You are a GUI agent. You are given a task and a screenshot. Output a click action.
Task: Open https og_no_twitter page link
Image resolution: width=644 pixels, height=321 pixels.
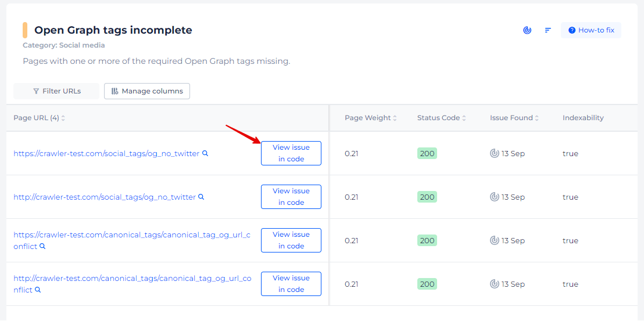point(106,153)
